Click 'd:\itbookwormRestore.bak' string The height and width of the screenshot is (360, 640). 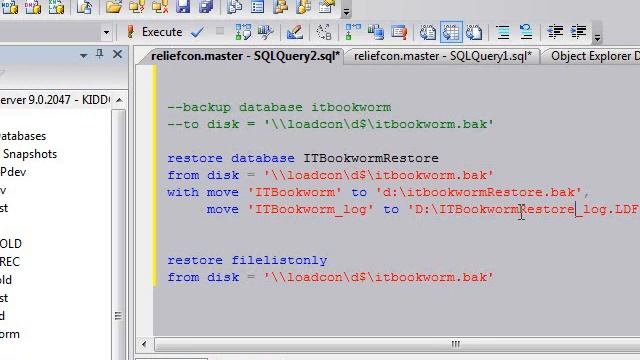(x=478, y=192)
